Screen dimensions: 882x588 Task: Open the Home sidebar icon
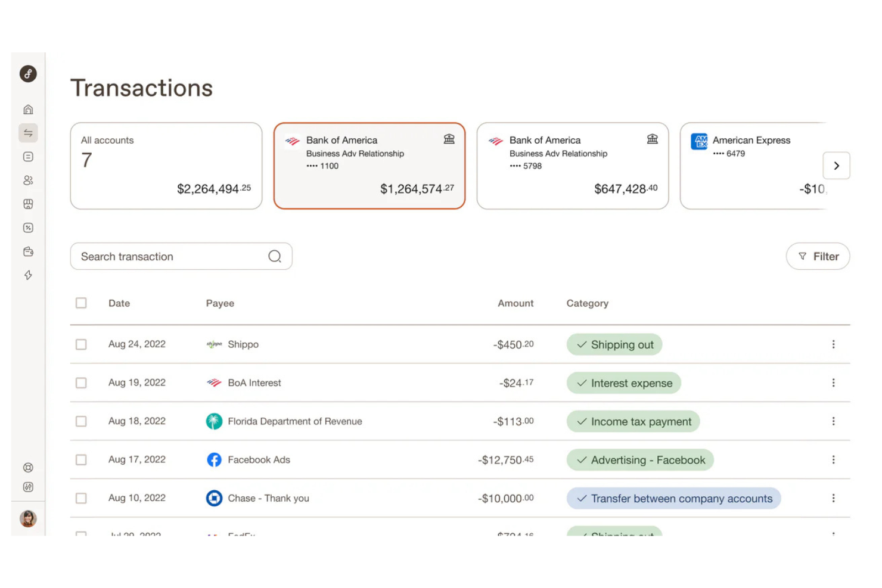point(28,109)
